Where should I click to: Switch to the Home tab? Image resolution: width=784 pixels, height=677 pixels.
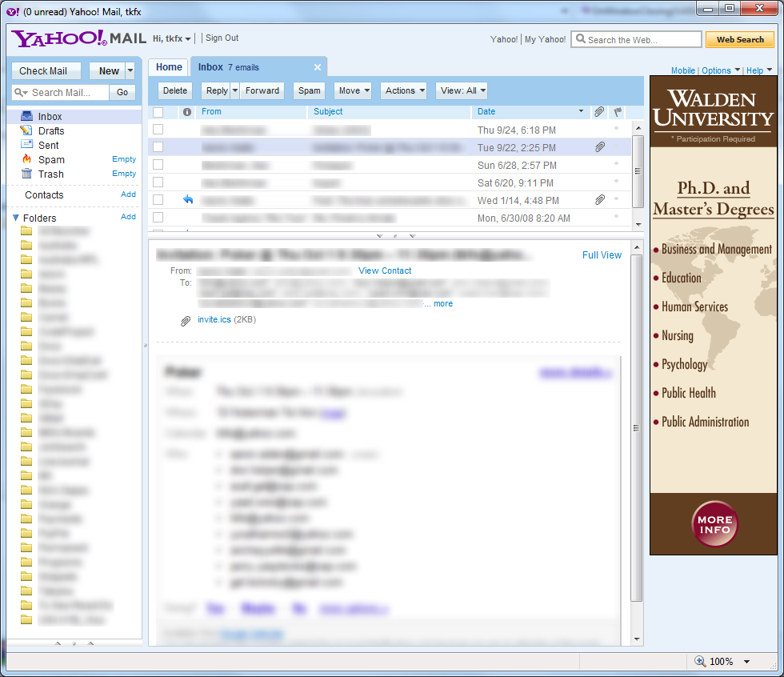(x=169, y=67)
